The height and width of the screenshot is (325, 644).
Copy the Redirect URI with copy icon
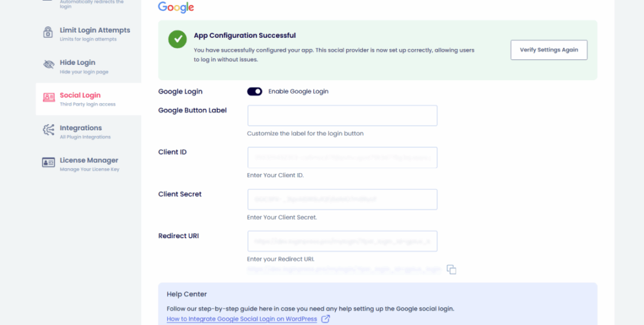point(451,270)
